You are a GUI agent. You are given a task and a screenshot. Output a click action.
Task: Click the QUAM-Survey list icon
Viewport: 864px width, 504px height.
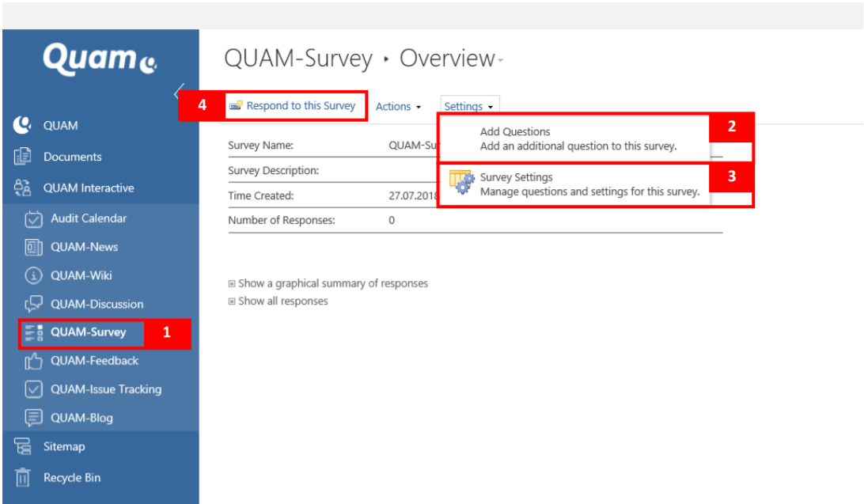point(33,332)
